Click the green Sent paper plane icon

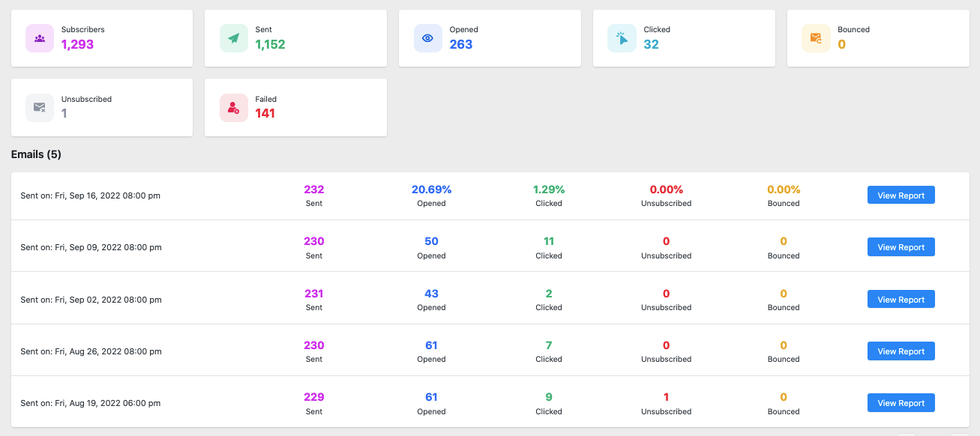[x=234, y=38]
